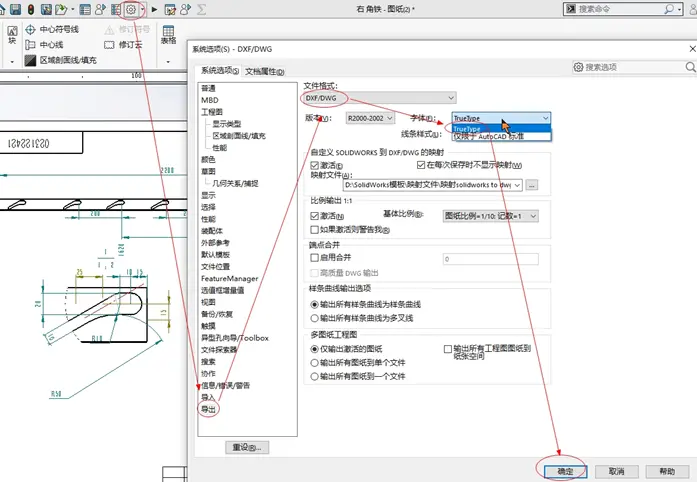Click the 搜索选项 input field

pyautogui.click(x=633, y=67)
